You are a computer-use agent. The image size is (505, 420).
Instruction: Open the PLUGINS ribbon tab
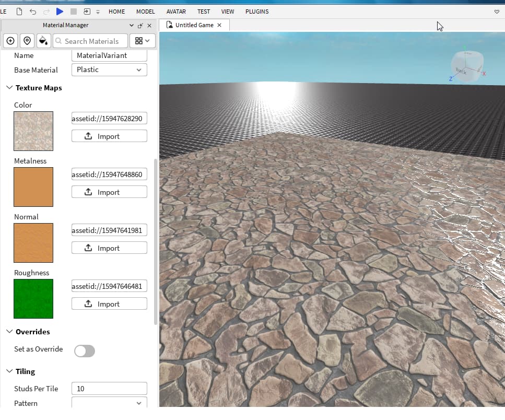tap(257, 11)
